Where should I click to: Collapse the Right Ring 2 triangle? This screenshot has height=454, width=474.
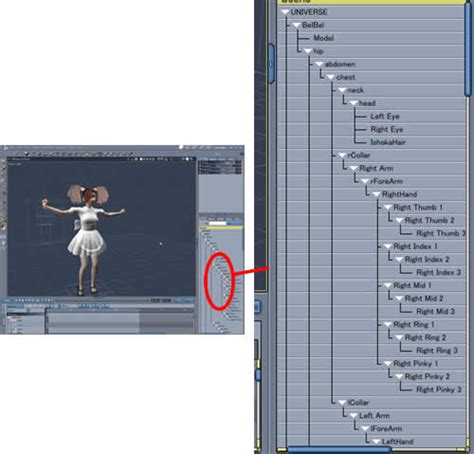tap(399, 337)
